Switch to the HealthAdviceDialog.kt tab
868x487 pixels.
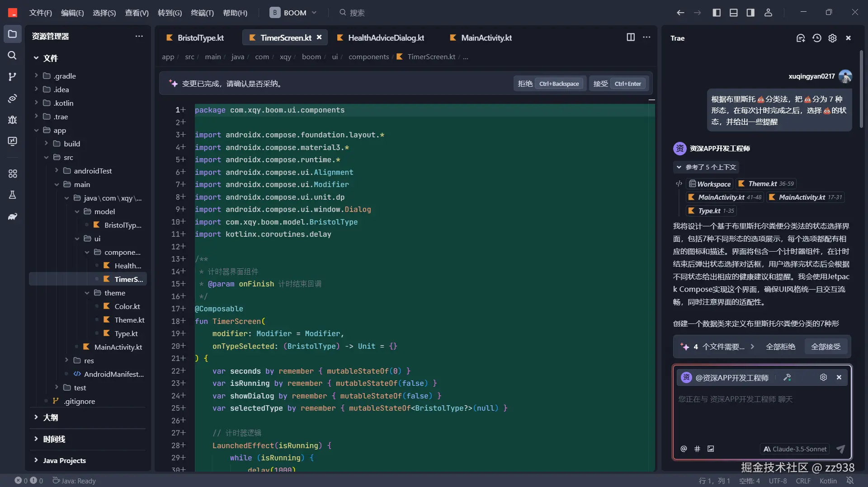tap(381, 37)
